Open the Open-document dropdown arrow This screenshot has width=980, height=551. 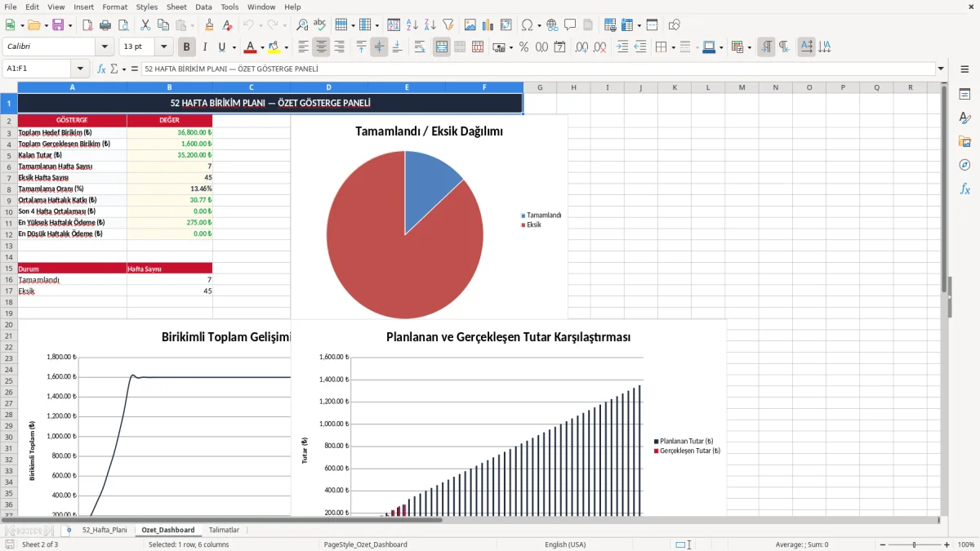[x=45, y=25]
